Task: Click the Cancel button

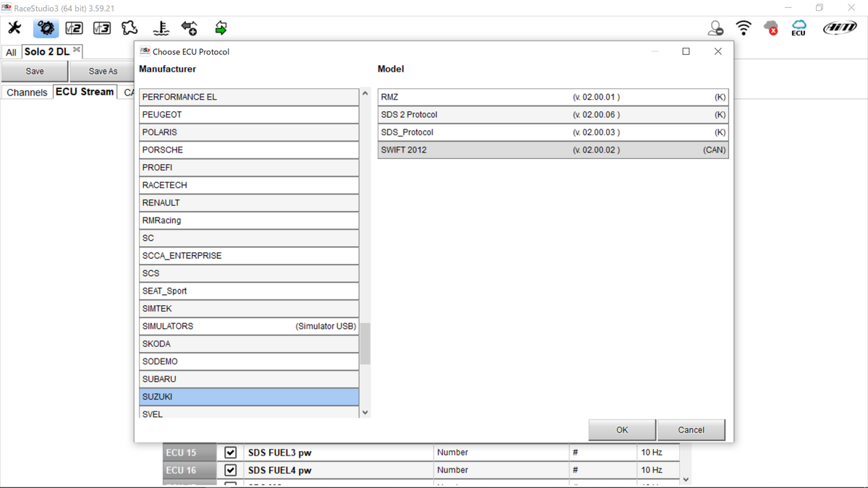Action: coord(691,429)
